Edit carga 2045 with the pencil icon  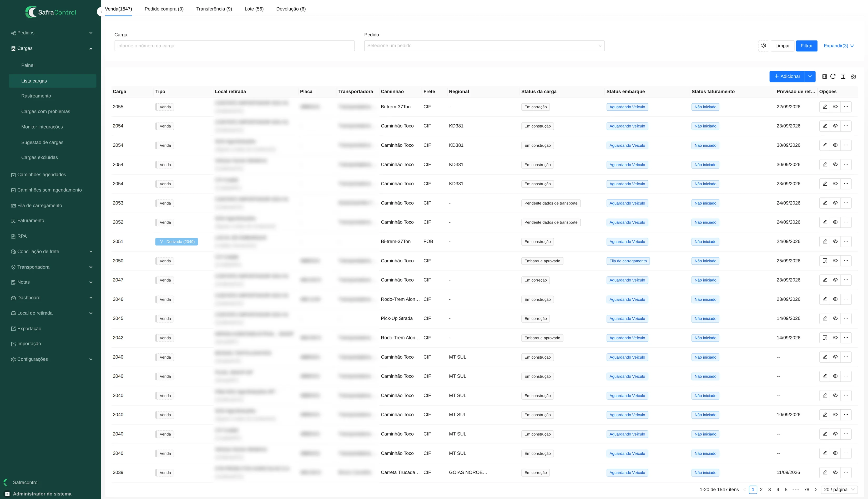[x=825, y=318]
